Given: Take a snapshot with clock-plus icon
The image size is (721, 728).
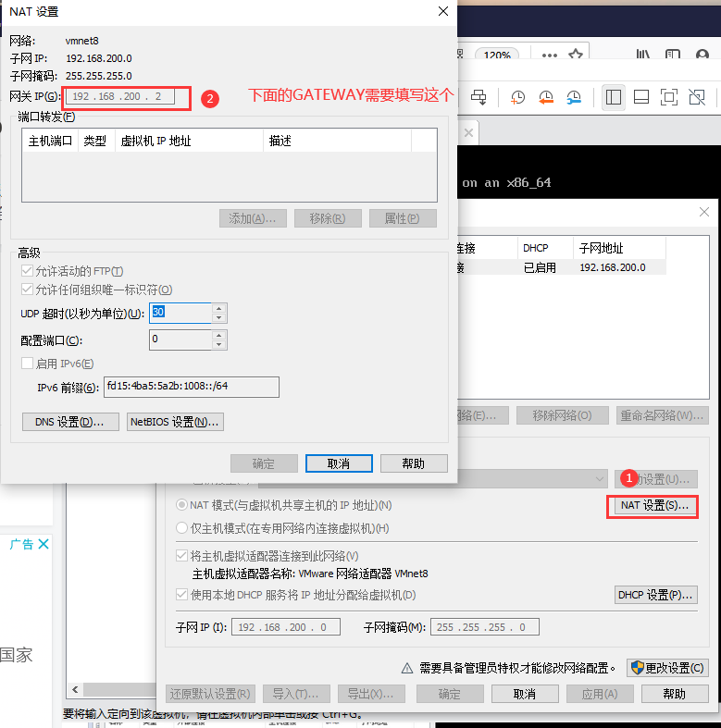Looking at the screenshot, I should (x=517, y=97).
